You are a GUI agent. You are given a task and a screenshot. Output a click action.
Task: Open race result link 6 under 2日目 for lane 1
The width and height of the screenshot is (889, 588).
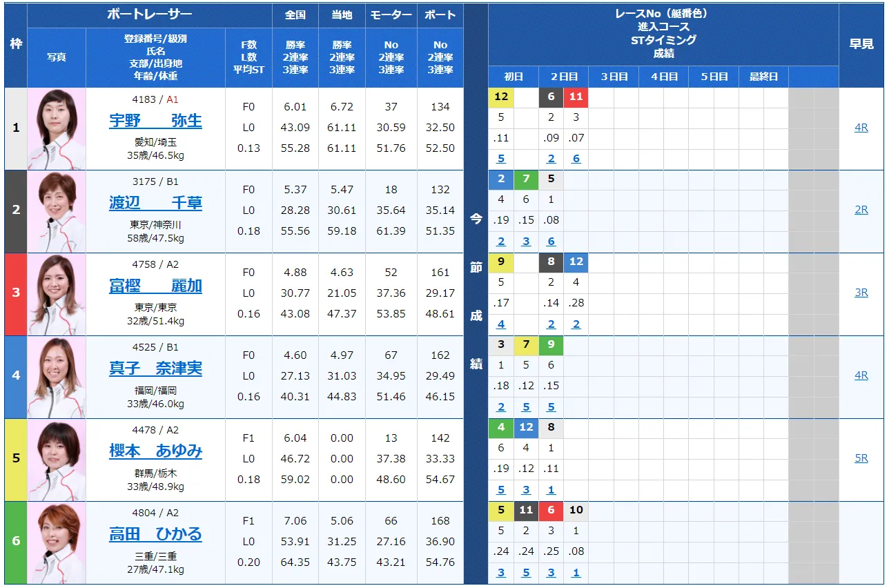576,158
